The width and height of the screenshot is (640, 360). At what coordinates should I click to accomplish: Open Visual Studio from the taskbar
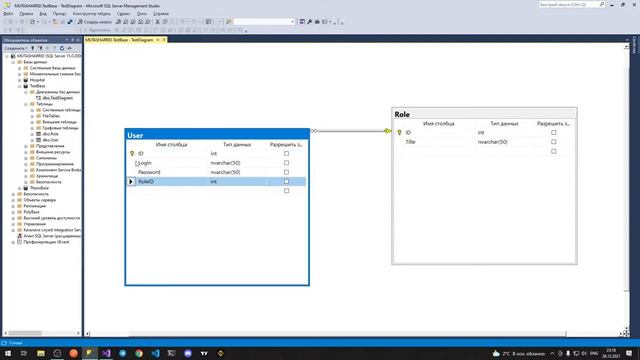click(106, 353)
